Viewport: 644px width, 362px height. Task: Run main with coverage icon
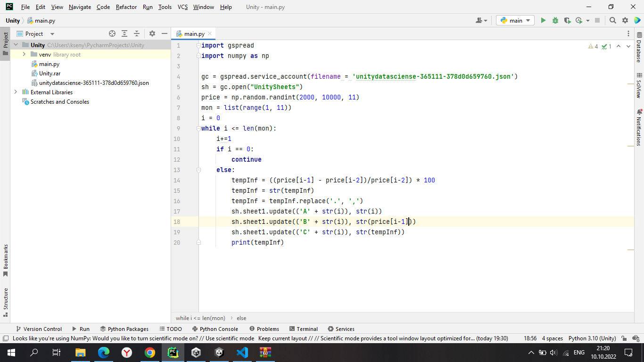pyautogui.click(x=567, y=20)
